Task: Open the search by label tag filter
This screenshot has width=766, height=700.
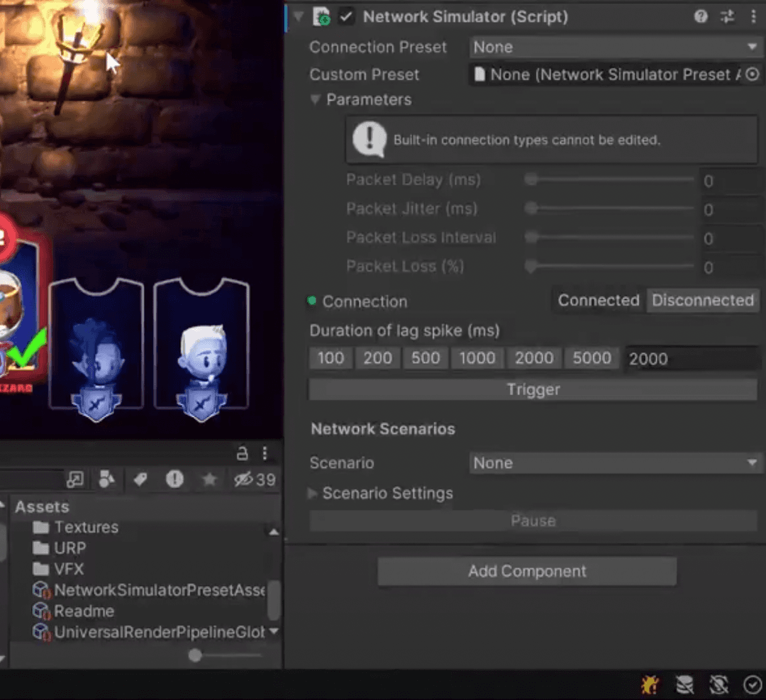Action: click(x=139, y=479)
